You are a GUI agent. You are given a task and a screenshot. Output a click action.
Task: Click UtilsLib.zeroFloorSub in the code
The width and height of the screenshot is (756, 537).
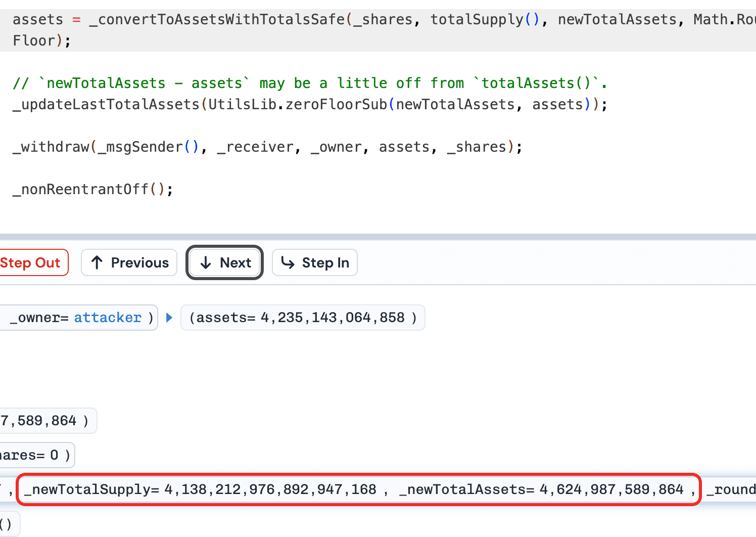298,104
